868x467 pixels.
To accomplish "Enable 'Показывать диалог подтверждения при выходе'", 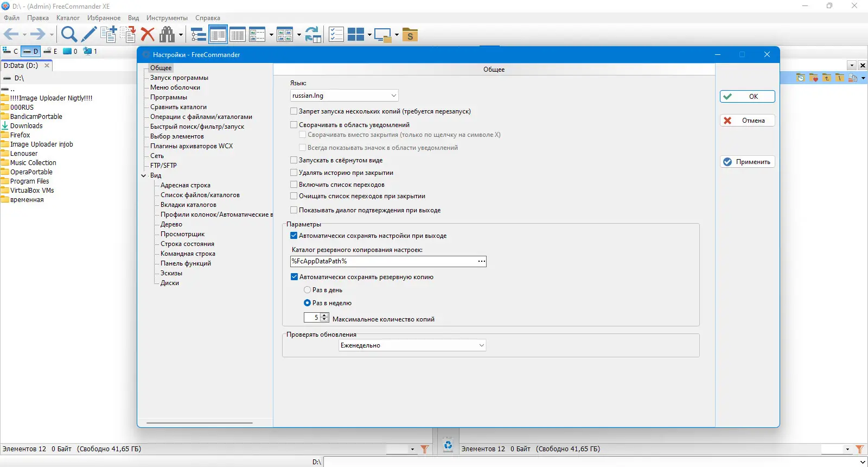I will (x=294, y=210).
